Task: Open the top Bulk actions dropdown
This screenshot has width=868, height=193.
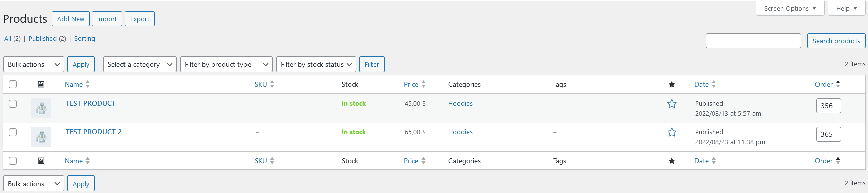Action: click(x=34, y=64)
